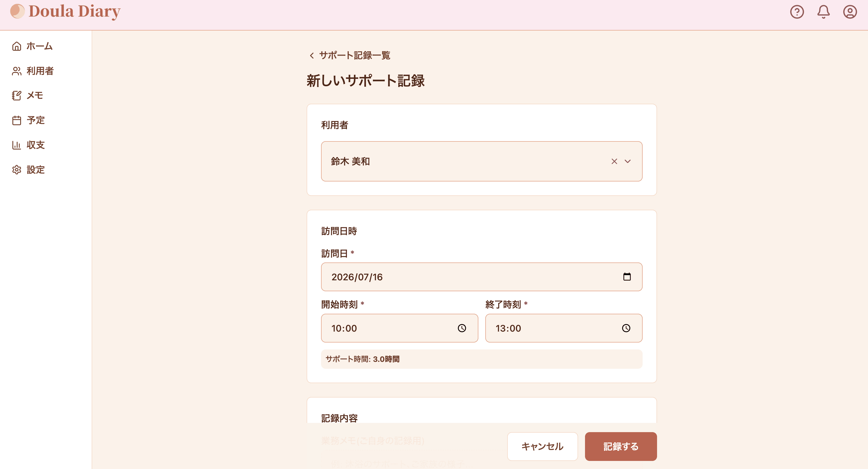Click the 終了時刻 field showing 13:00
This screenshot has width=868, height=469.
click(x=563, y=328)
